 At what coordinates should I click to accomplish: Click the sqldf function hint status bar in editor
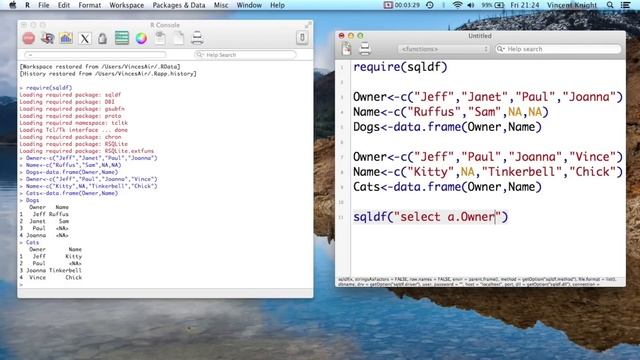pos(480,282)
